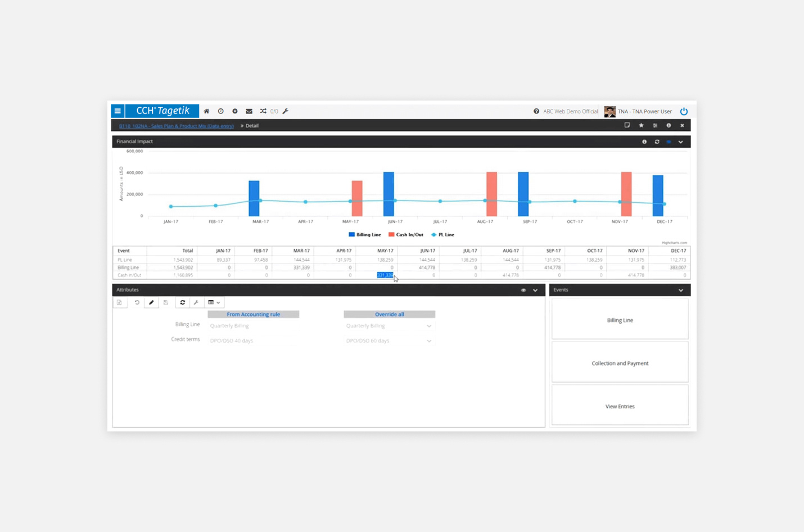Click the Detail breadcrumb tab
Viewport: 804px width, 532px height.
pos(251,125)
